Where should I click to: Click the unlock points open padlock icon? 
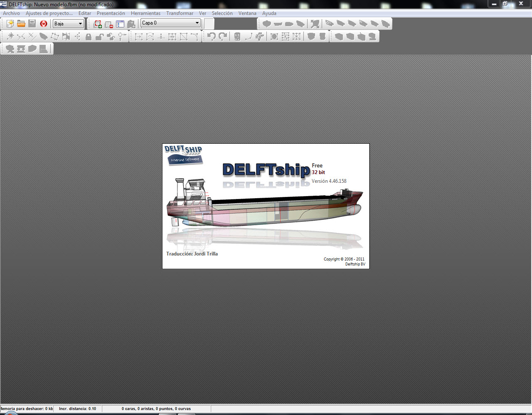(100, 37)
